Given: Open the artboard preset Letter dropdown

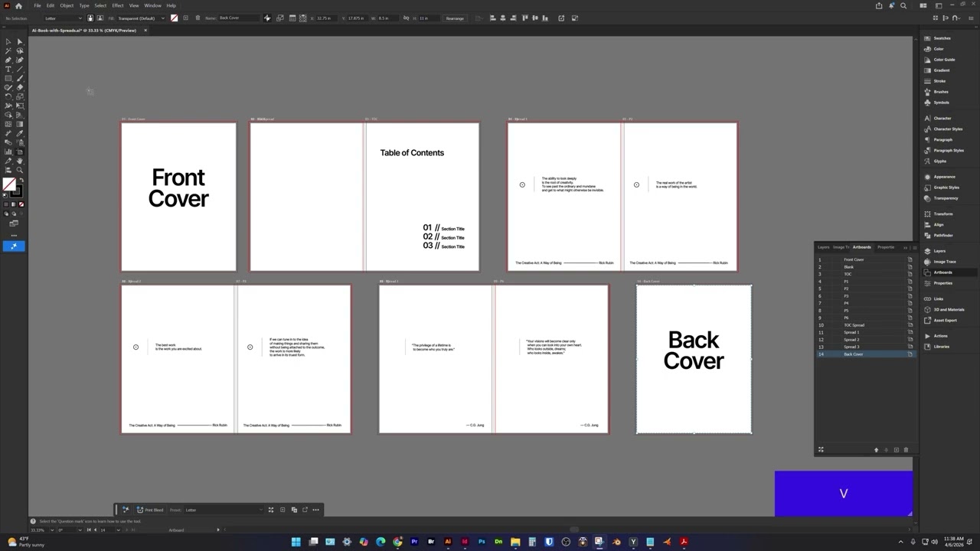Looking at the screenshot, I should (63, 18).
